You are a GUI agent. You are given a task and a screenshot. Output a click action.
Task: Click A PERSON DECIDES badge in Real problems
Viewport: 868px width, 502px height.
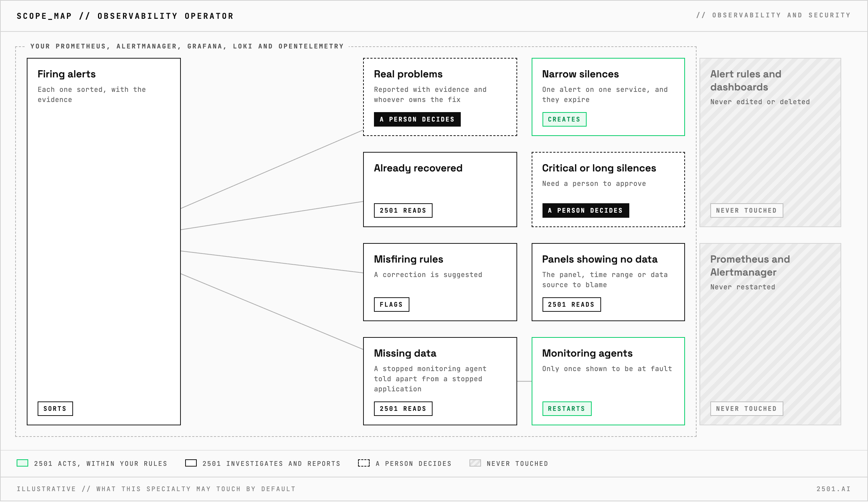[x=417, y=119]
